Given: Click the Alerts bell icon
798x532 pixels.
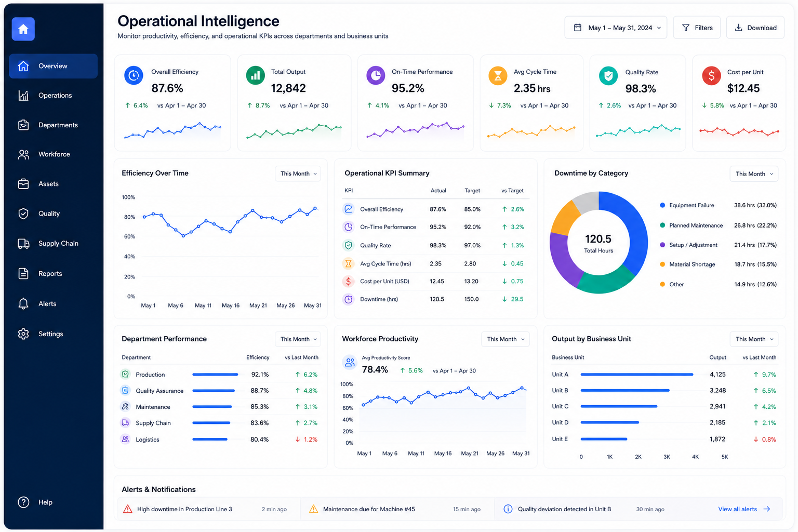Looking at the screenshot, I should [x=23, y=304].
